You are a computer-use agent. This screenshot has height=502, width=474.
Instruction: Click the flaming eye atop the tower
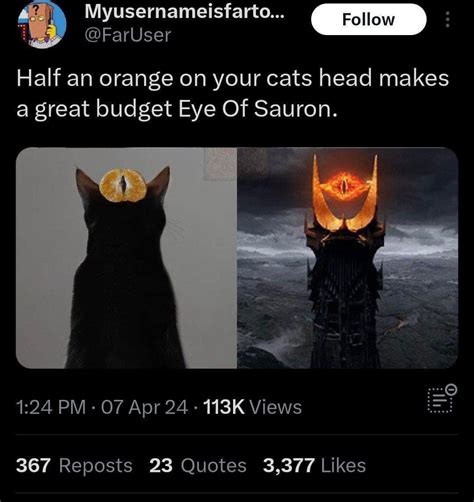coord(344,185)
